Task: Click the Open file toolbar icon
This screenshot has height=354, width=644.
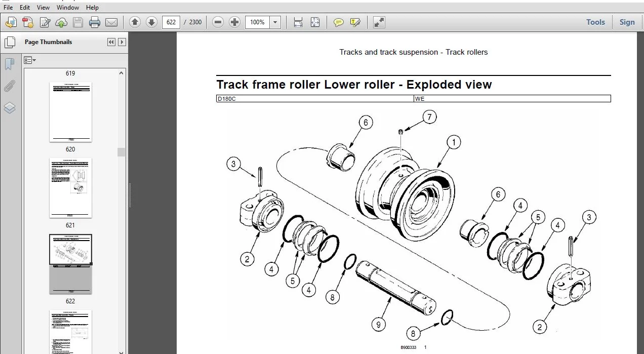Action: [11, 22]
